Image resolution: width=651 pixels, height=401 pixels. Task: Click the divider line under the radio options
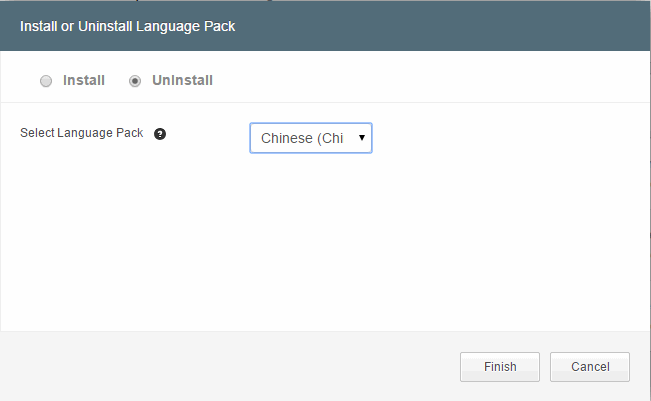click(x=325, y=101)
